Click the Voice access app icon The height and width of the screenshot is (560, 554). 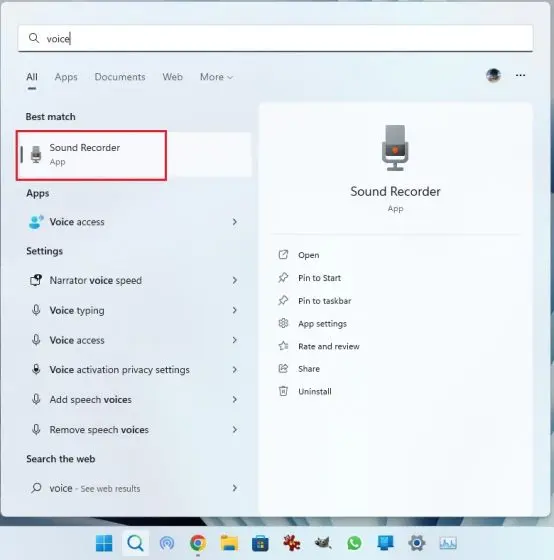click(x=36, y=222)
